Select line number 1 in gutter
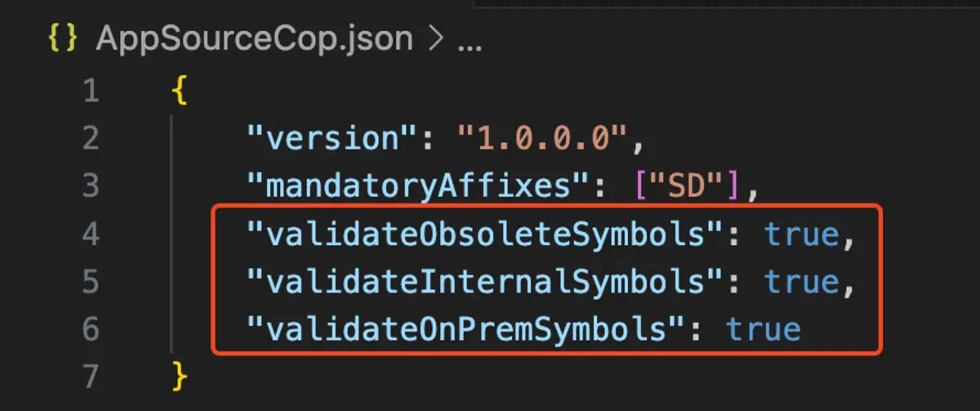 (x=92, y=91)
